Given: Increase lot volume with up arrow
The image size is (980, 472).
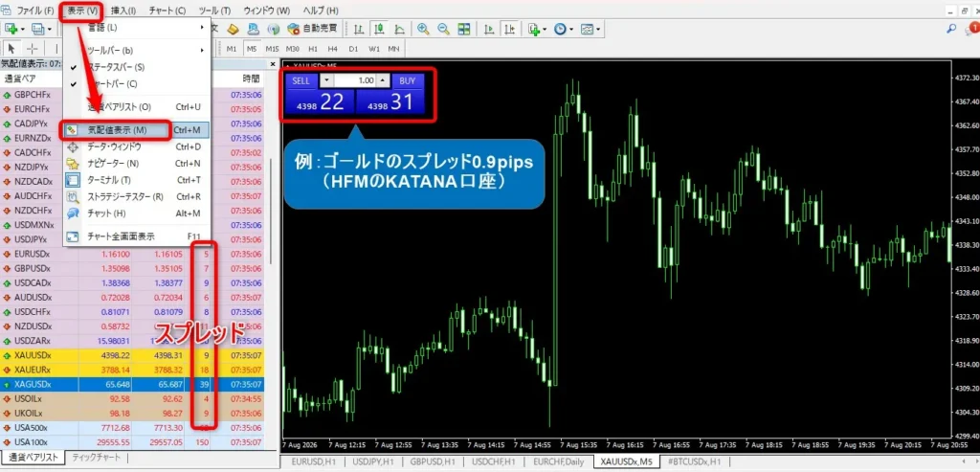Looking at the screenshot, I should (x=383, y=80).
